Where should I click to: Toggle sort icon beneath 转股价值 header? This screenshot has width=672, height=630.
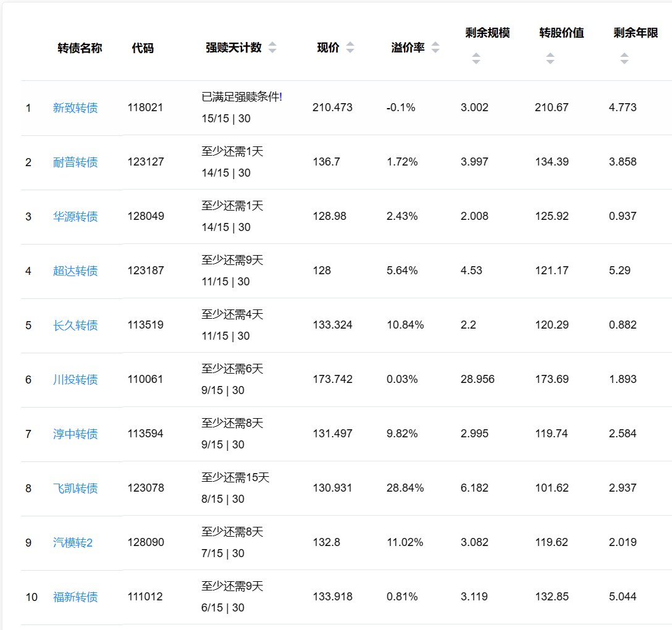550,59
